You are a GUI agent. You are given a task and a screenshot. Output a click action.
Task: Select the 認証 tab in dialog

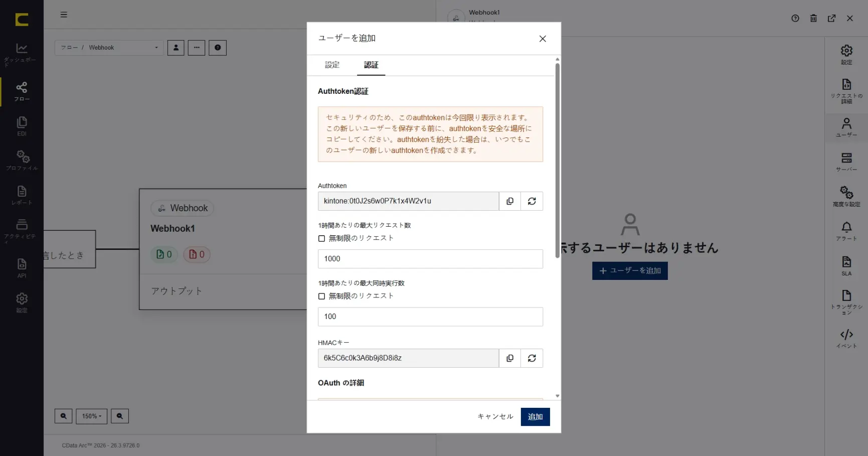coord(371,65)
